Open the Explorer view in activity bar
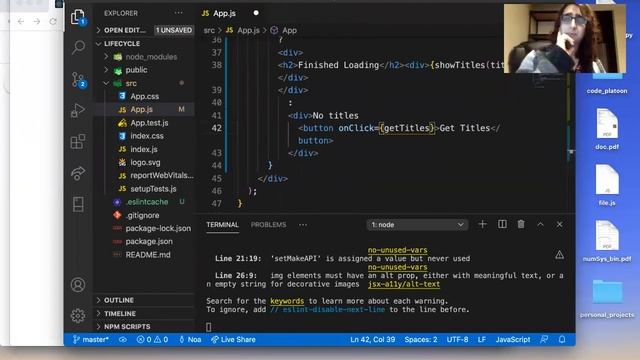This screenshot has height=360, width=640. tap(78, 17)
